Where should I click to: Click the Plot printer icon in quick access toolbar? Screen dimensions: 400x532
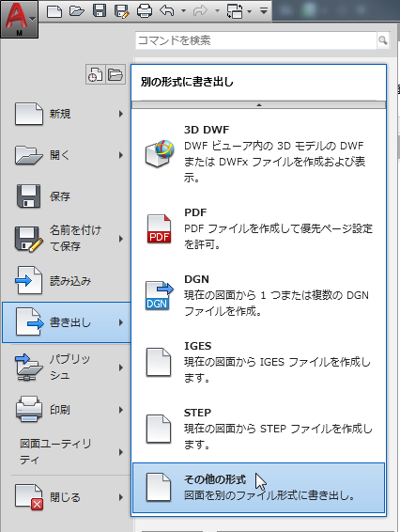145,11
